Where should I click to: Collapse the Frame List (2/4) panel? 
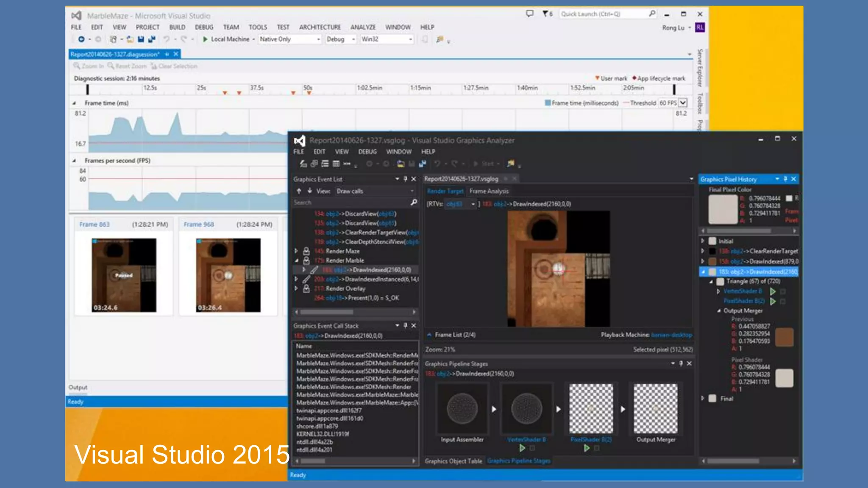pyautogui.click(x=429, y=335)
